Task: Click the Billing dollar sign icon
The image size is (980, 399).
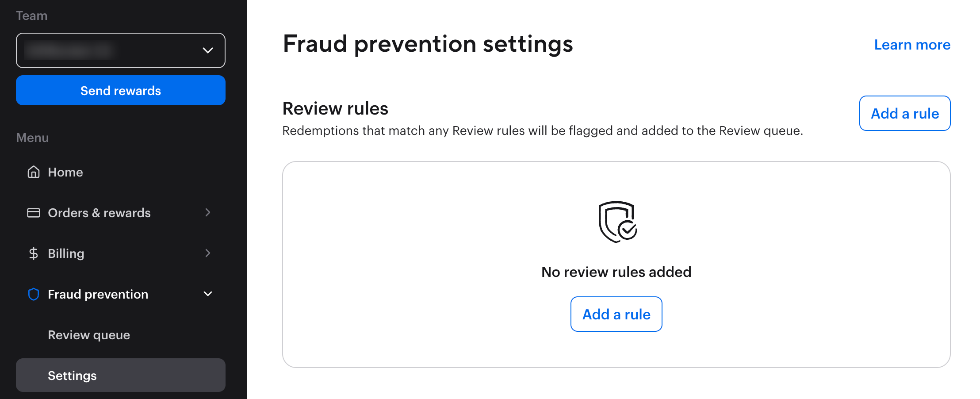Action: click(x=33, y=253)
